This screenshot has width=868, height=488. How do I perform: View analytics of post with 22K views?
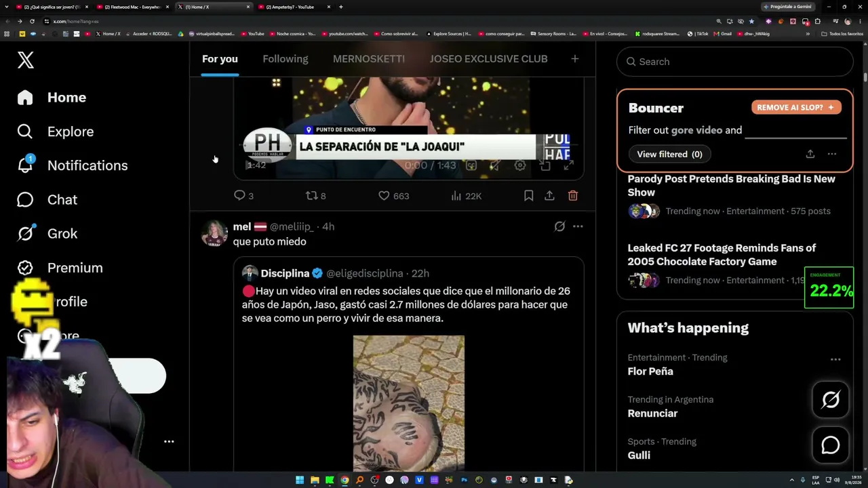(466, 196)
